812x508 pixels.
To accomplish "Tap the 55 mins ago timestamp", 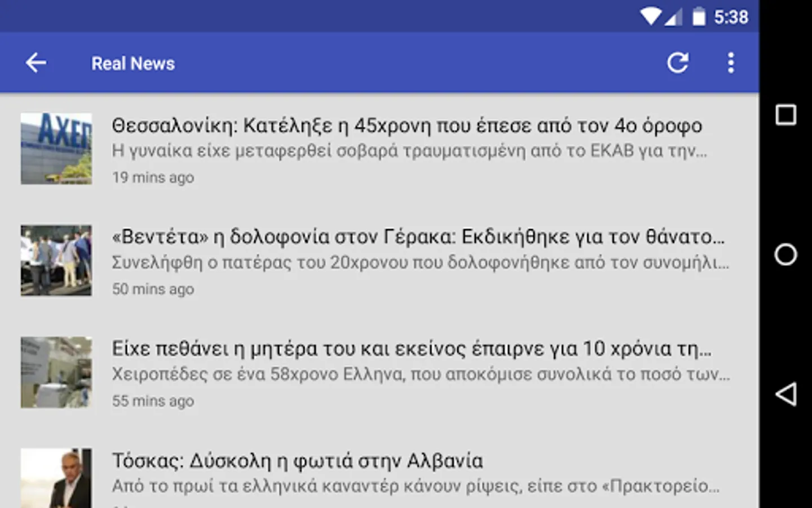I will click(x=153, y=401).
